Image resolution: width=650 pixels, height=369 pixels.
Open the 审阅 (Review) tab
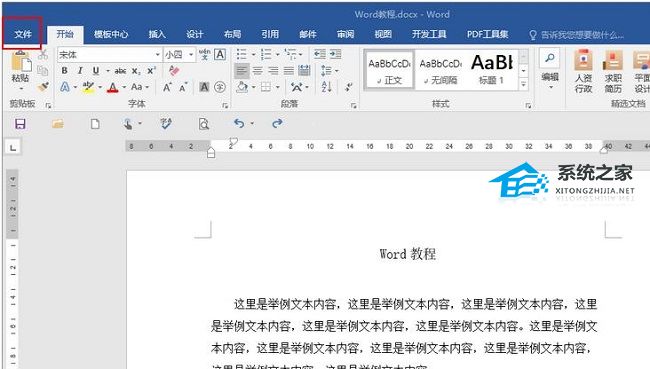345,34
